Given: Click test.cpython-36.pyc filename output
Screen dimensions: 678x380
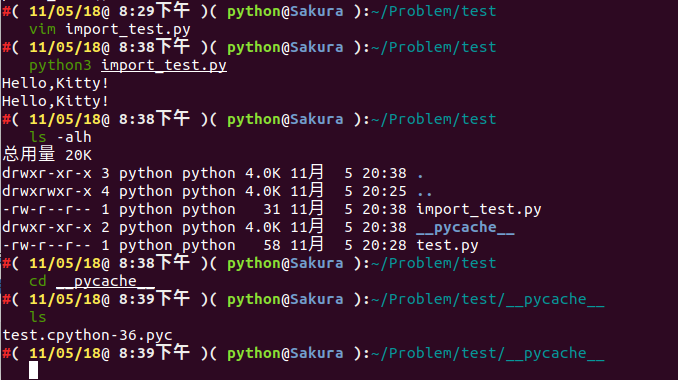Looking at the screenshot, I should 87,335.
